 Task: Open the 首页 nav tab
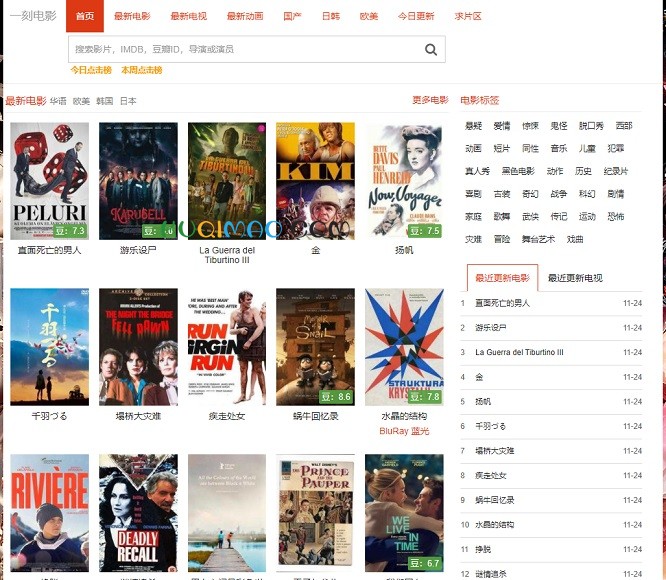click(x=85, y=16)
